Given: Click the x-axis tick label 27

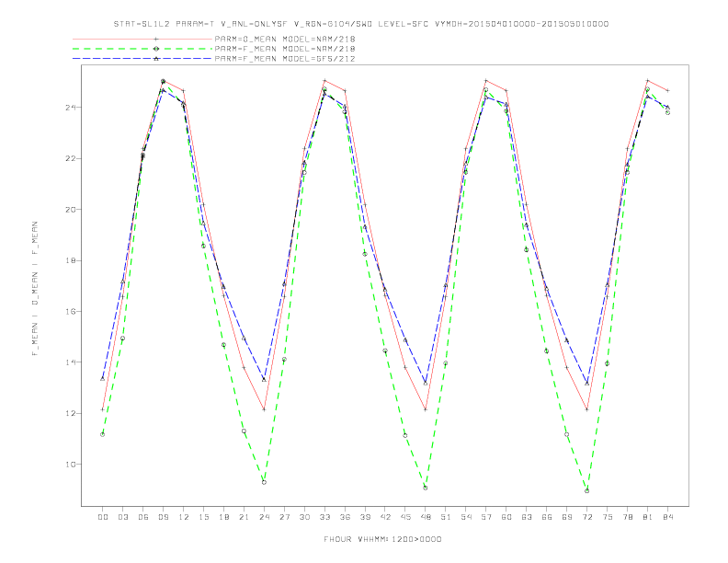Looking at the screenshot, I should pos(284,517).
